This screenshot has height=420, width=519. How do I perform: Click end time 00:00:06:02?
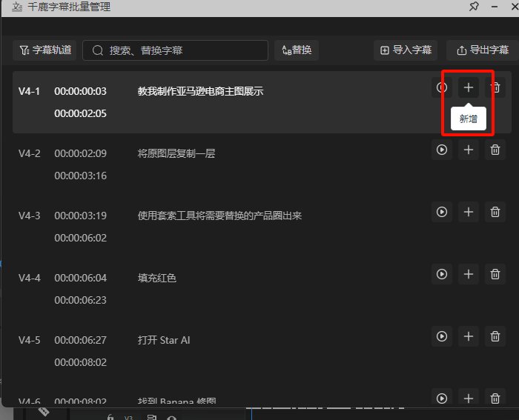(x=80, y=238)
